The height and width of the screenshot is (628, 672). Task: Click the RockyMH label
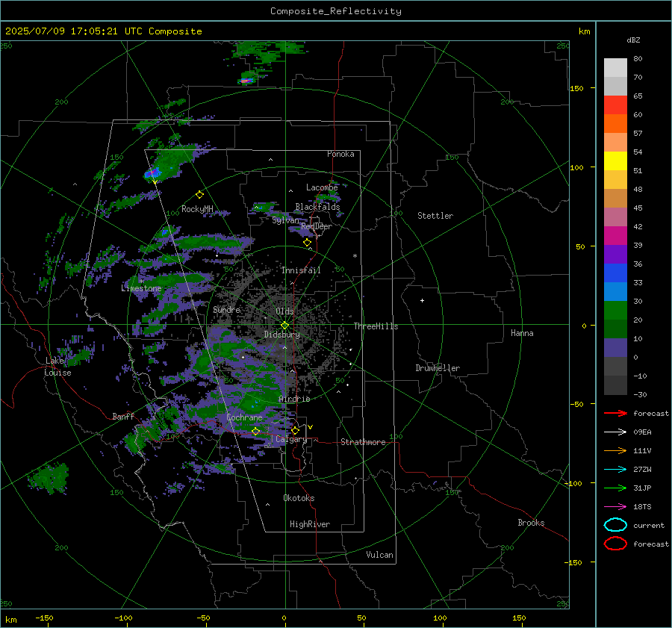tap(197, 209)
